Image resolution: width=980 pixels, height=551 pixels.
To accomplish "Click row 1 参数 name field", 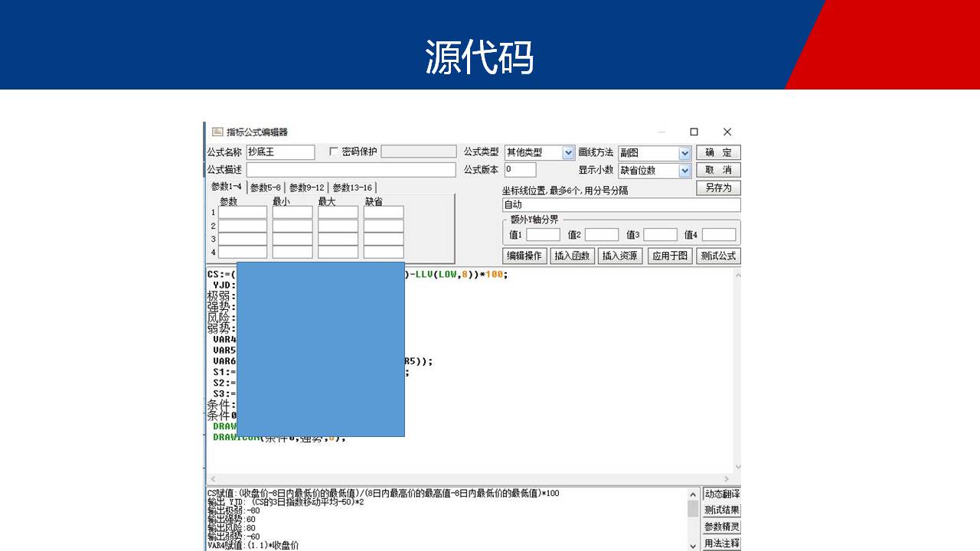I will [x=243, y=213].
